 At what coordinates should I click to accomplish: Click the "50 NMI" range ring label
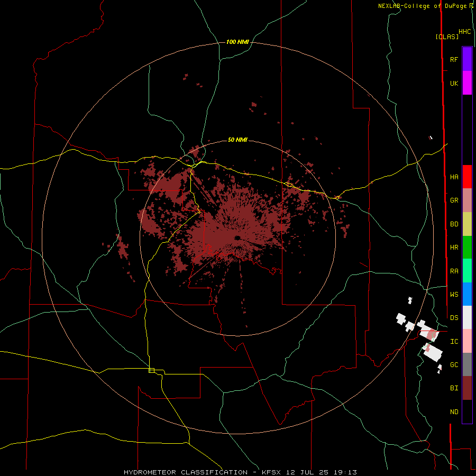[x=237, y=140]
